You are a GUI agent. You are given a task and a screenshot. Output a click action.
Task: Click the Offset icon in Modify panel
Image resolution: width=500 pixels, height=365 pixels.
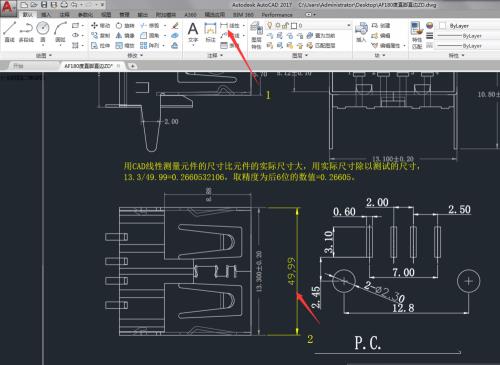[x=175, y=46]
